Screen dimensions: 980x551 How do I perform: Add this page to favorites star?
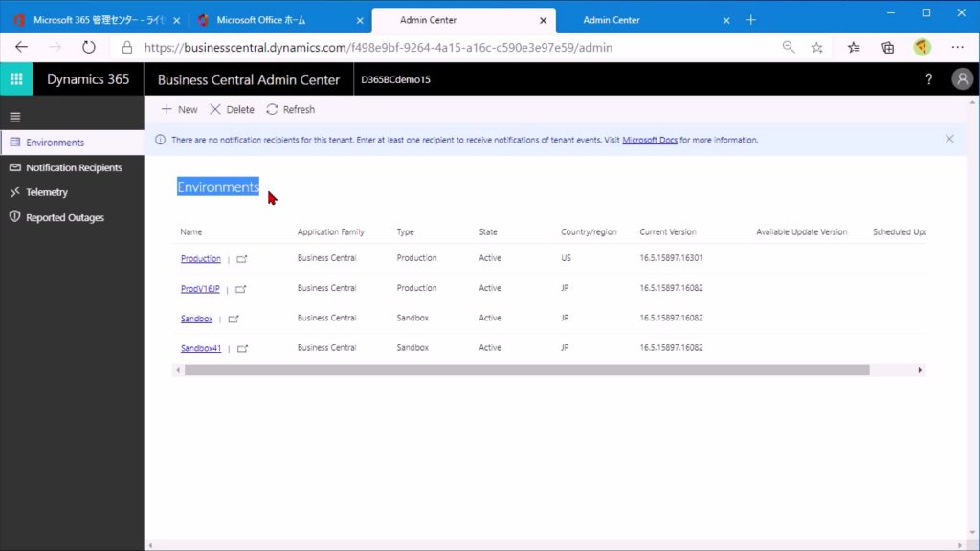[817, 48]
